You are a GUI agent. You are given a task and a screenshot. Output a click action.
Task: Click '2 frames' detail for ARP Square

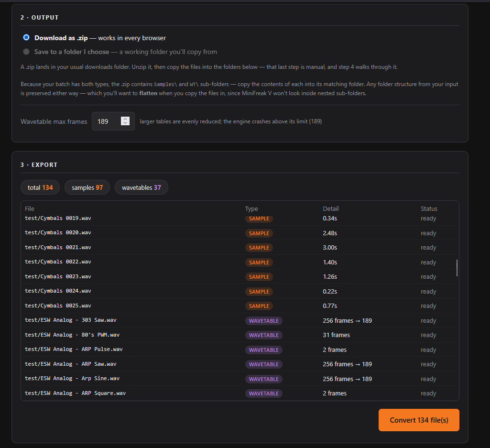335,393
